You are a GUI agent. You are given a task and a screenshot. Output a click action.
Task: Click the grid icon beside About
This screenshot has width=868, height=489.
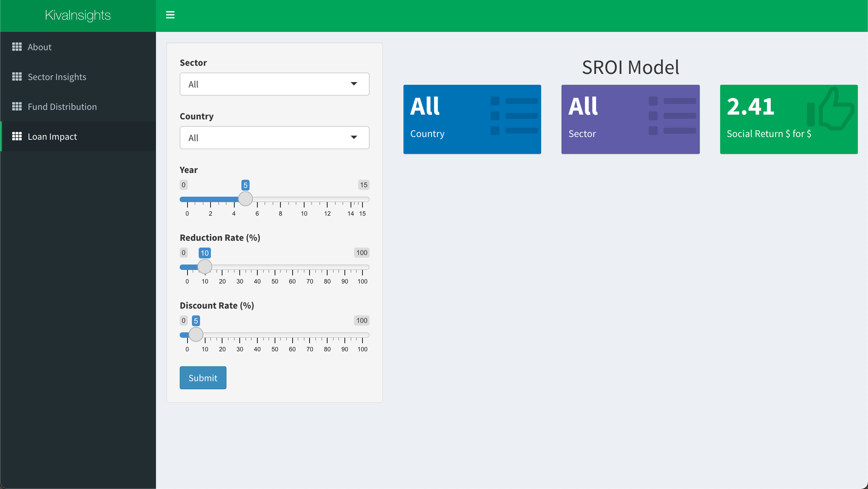pyautogui.click(x=17, y=47)
